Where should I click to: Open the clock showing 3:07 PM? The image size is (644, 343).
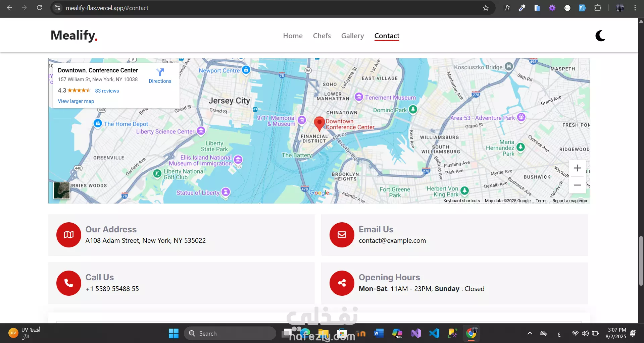[x=616, y=333]
